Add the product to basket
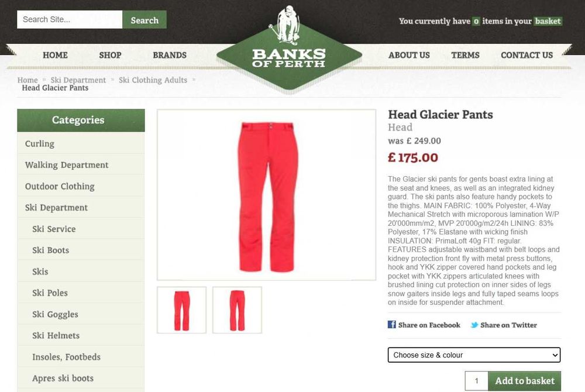585x392 pixels. point(524,381)
